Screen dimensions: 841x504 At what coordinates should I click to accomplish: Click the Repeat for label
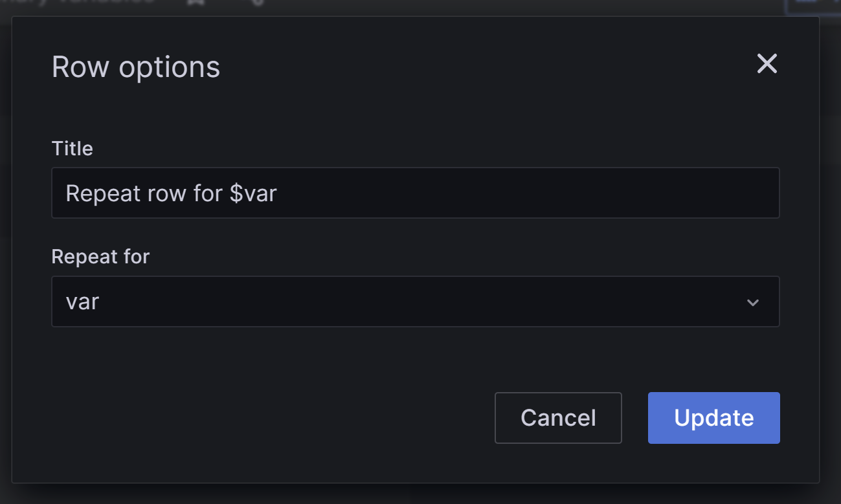pos(100,256)
